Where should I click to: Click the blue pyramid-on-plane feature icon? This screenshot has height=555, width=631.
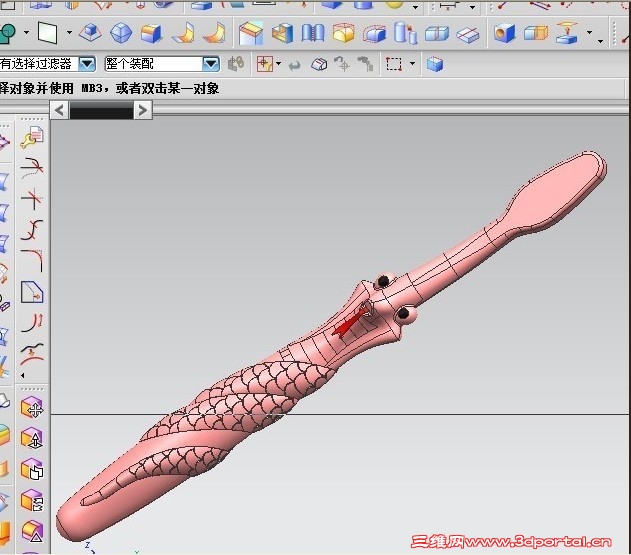(x=90, y=33)
